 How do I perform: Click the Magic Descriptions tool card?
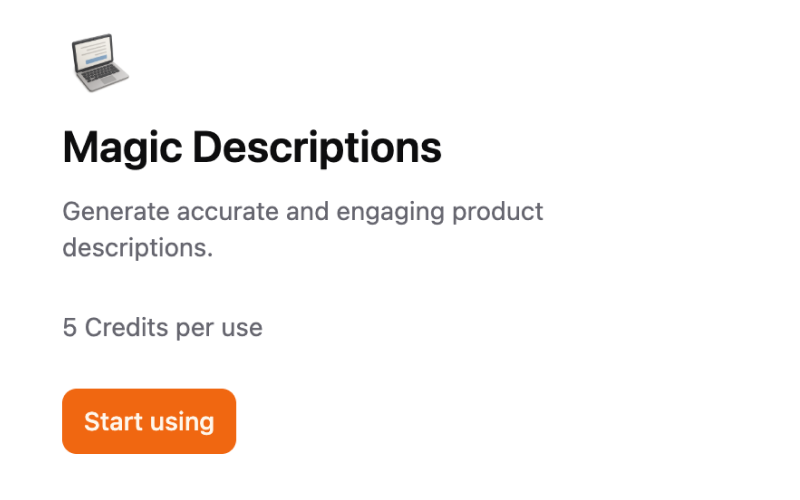[303, 243]
